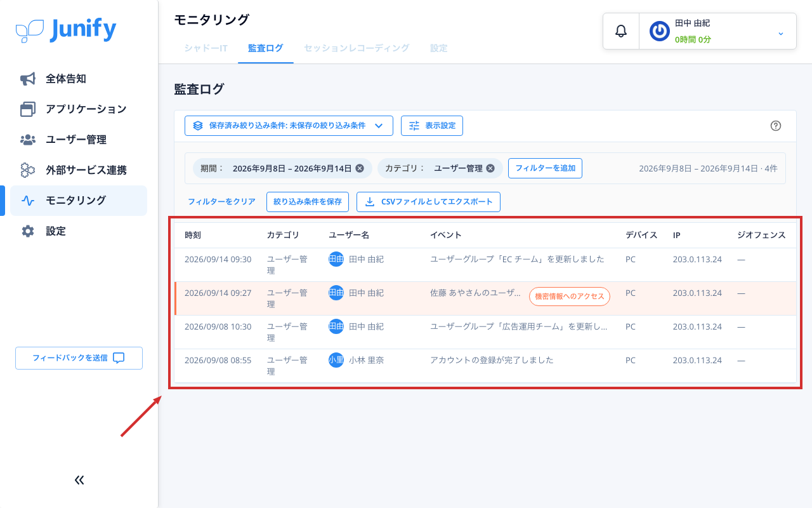Click 小林 里奈 user name

pos(366,360)
